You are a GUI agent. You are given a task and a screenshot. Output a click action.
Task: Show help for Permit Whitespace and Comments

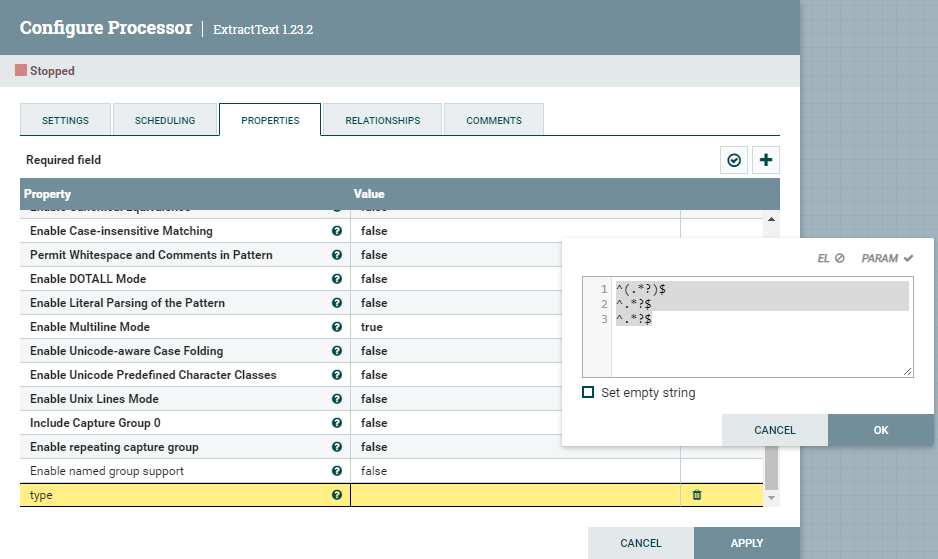click(337, 255)
